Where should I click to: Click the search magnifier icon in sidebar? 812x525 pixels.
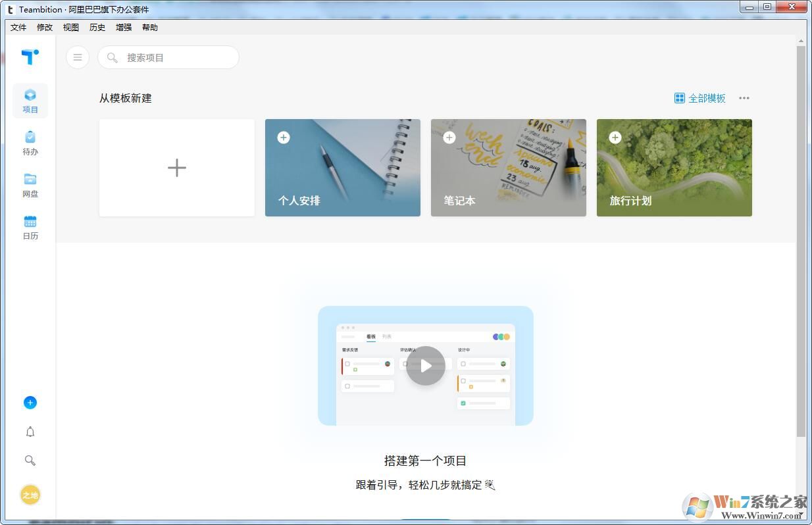tap(30, 461)
